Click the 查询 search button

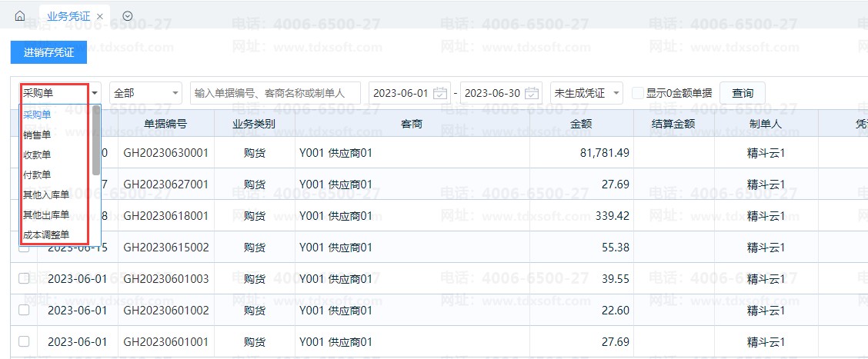(743, 93)
